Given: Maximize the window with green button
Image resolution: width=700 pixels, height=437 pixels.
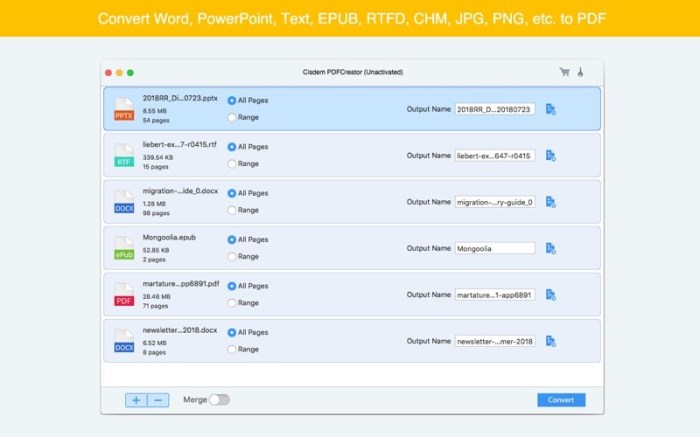Looking at the screenshot, I should coord(130,72).
